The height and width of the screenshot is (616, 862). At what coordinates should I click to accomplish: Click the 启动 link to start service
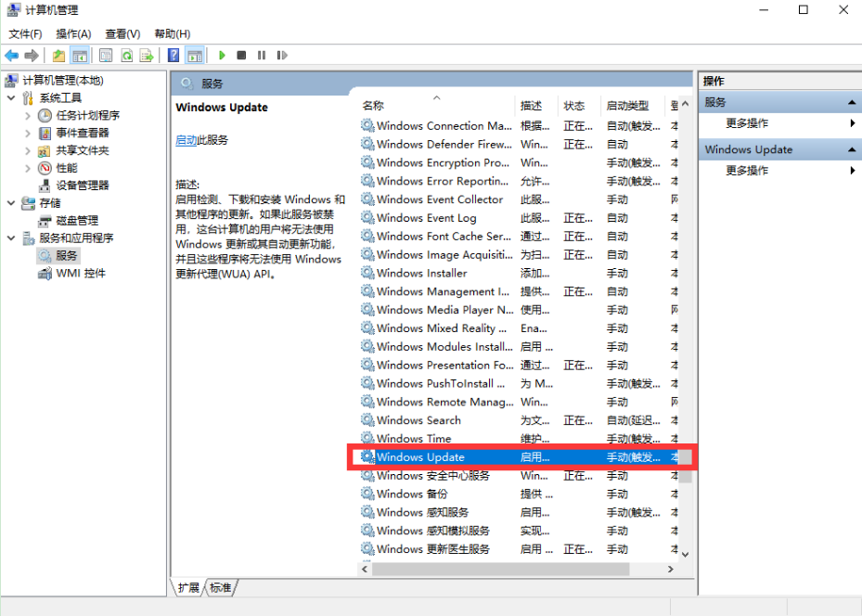coord(186,140)
